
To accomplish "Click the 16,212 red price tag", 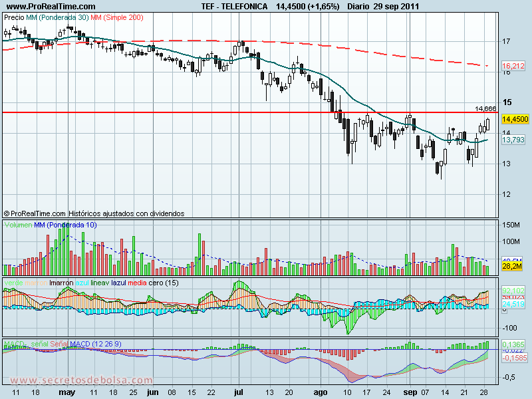I will [513, 66].
